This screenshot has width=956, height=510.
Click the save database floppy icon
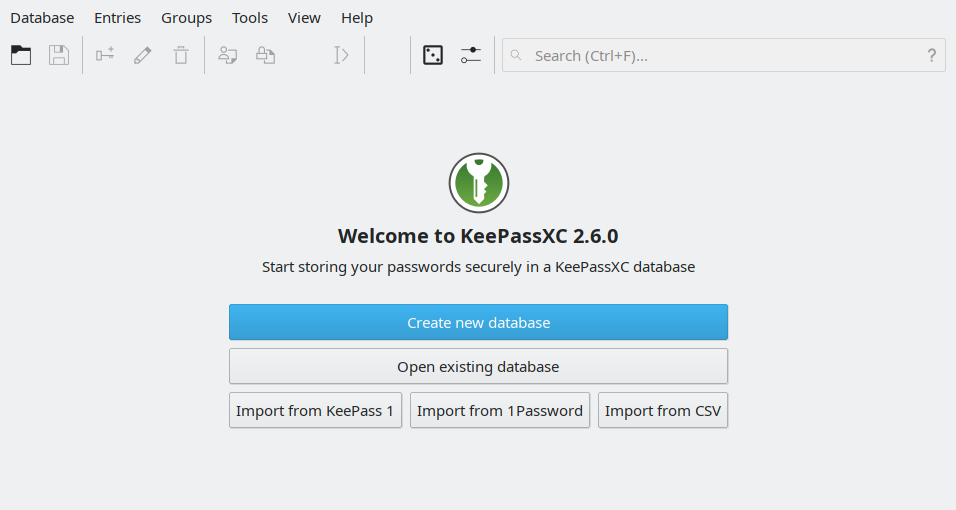click(x=59, y=55)
